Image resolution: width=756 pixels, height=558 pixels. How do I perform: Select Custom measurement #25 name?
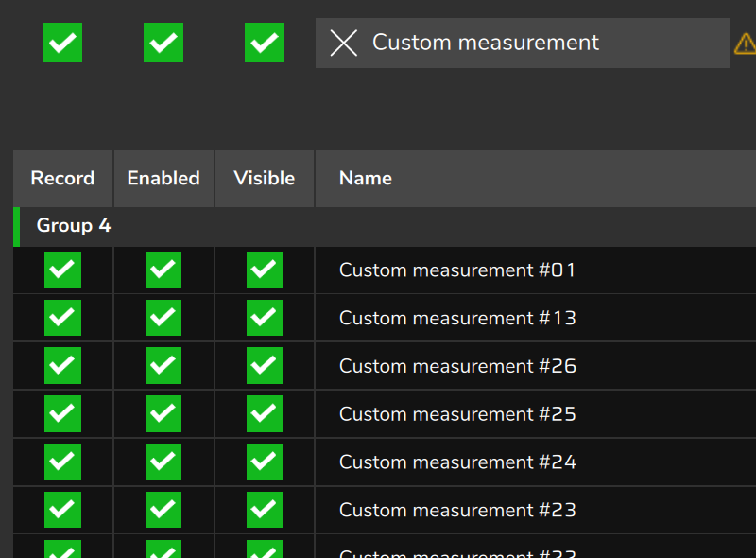[x=457, y=414]
